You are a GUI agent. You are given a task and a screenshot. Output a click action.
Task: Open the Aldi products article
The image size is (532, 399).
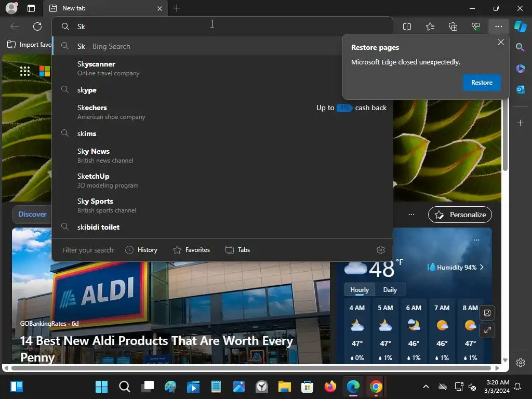[x=156, y=349]
